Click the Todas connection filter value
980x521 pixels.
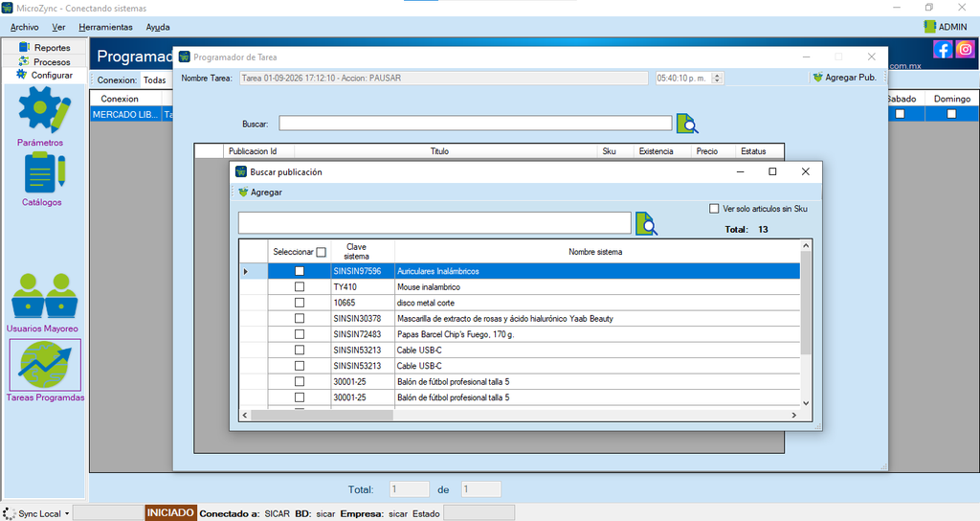coord(154,80)
